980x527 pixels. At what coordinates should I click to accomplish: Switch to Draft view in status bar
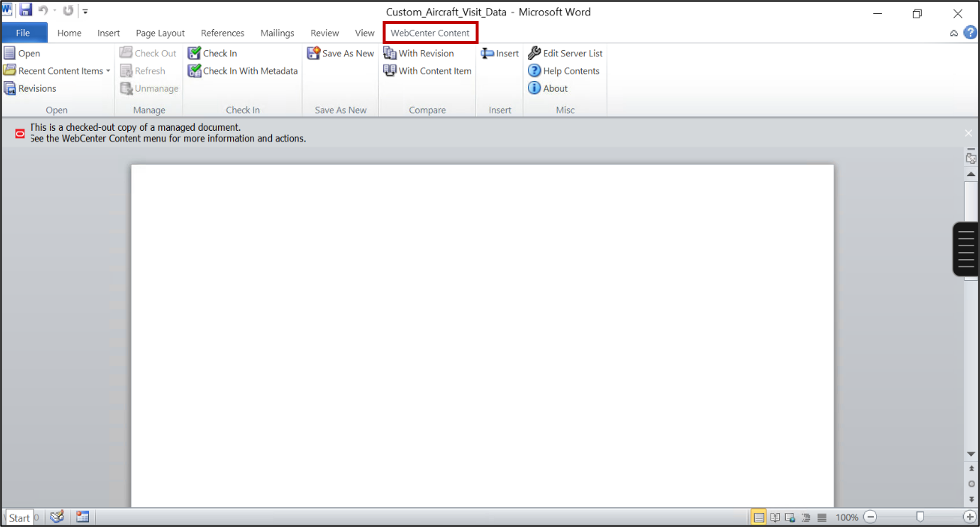822,517
